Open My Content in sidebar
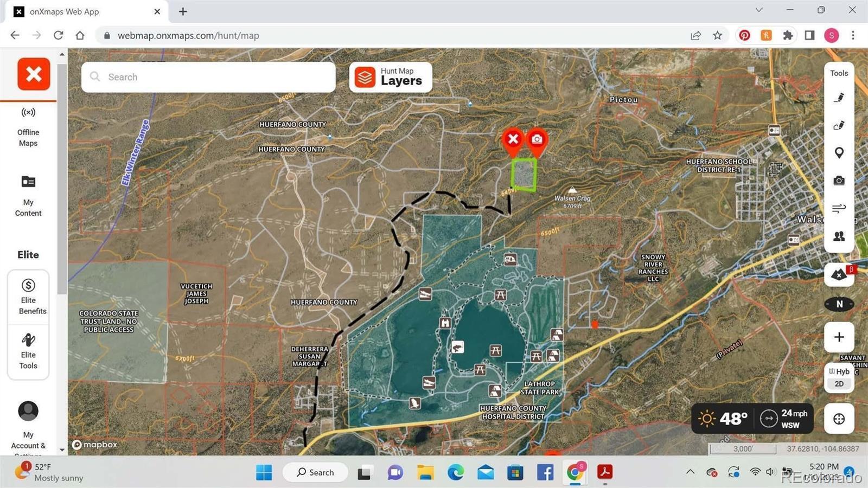Image resolution: width=868 pixels, height=488 pixels. pos(28,195)
